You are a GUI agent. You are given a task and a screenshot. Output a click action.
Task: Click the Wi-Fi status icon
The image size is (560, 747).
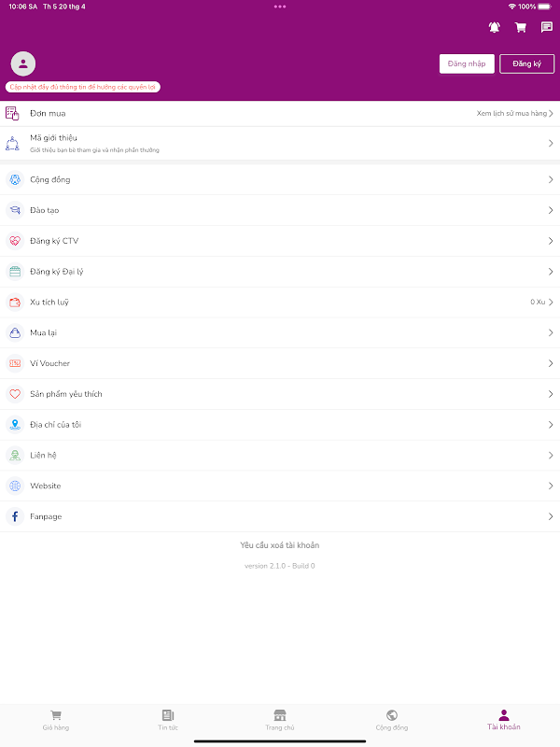(511, 7)
